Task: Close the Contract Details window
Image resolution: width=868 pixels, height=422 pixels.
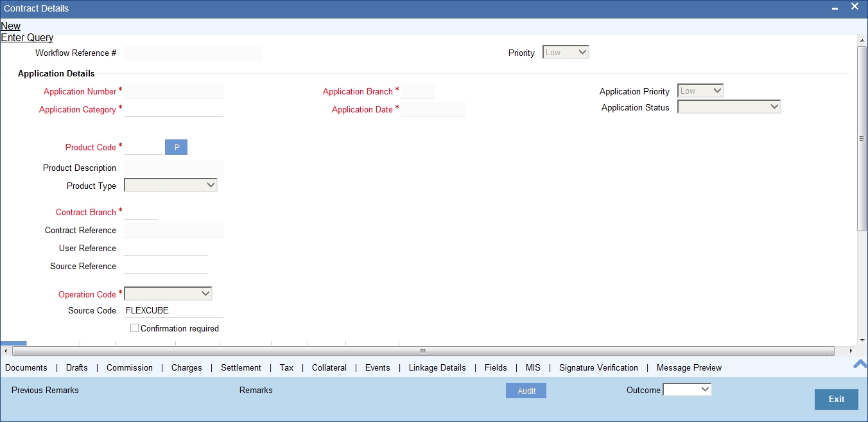Action: point(855,6)
